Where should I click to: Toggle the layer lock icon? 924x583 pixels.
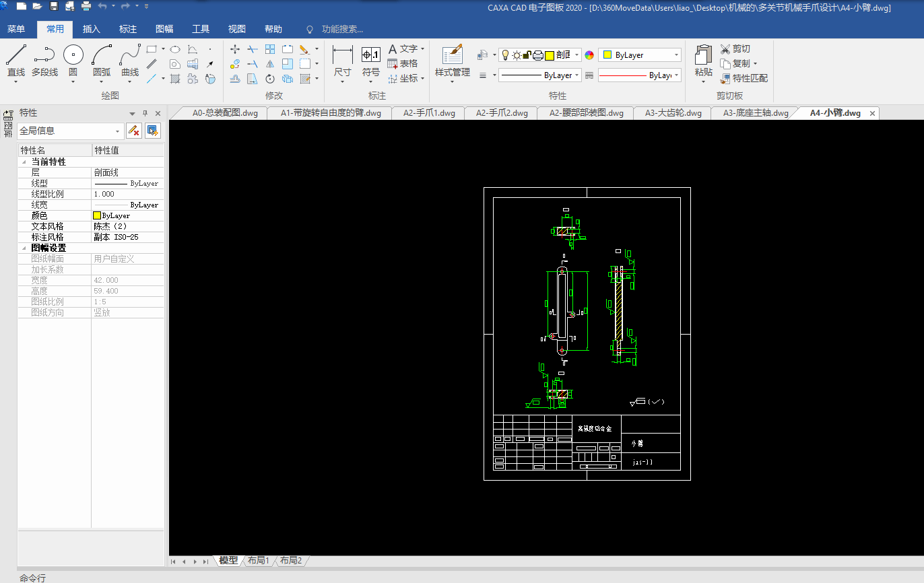tap(527, 55)
